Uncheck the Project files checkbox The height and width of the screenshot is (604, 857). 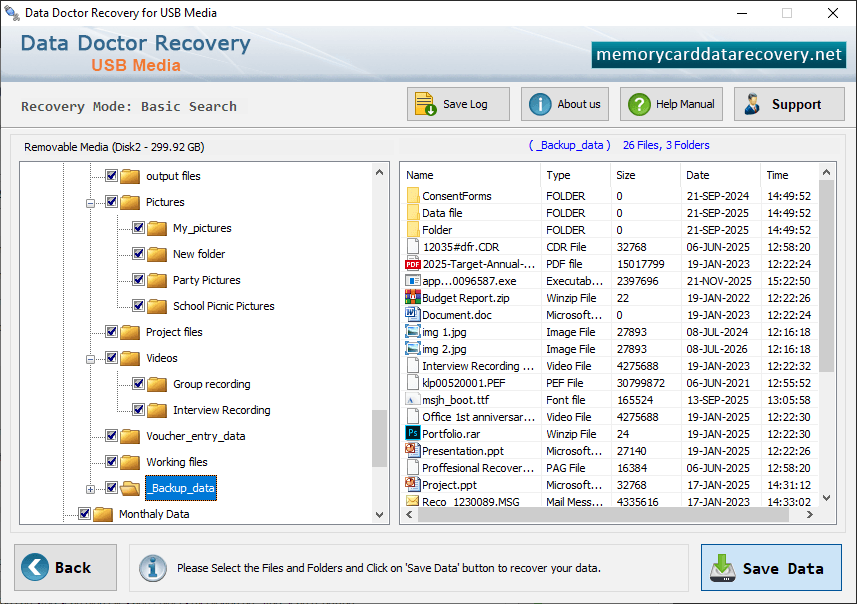tap(111, 332)
